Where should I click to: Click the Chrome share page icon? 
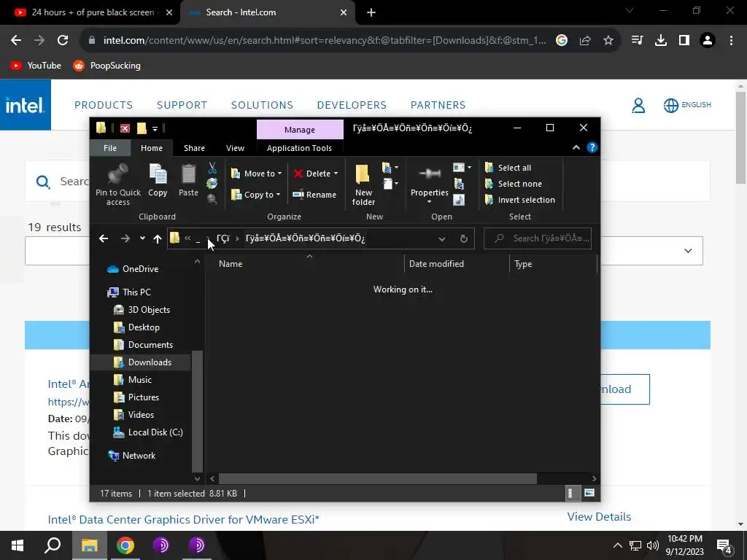point(585,41)
